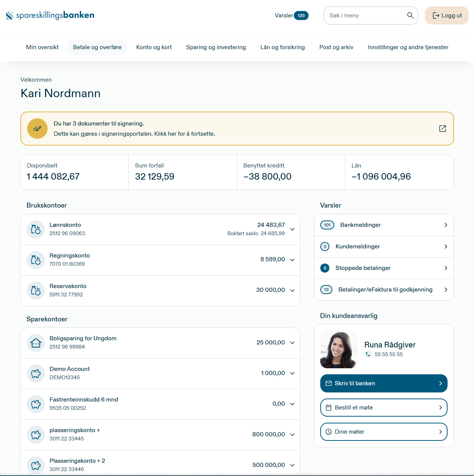Click Runa Rådgiver's profile photo
This screenshot has height=476, width=474.
tap(339, 349)
